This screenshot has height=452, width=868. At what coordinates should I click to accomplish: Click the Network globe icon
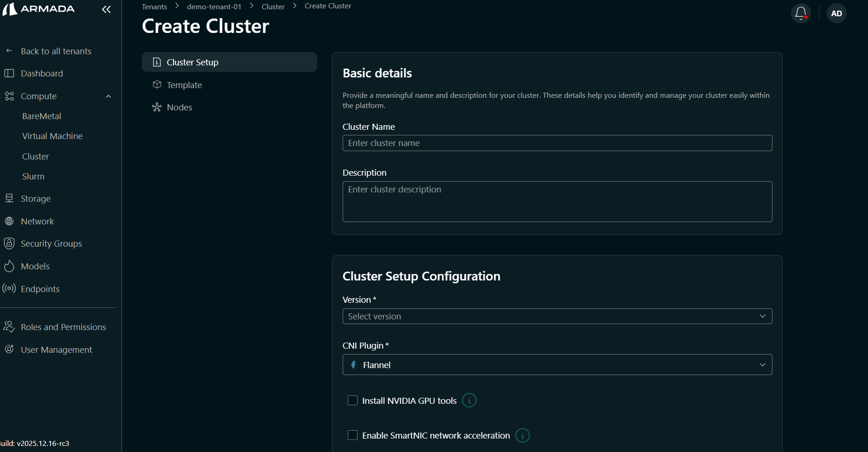pos(9,221)
